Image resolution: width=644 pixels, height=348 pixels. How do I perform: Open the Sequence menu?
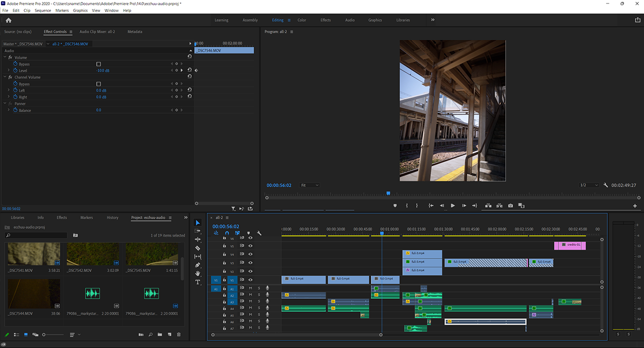pyautogui.click(x=43, y=11)
